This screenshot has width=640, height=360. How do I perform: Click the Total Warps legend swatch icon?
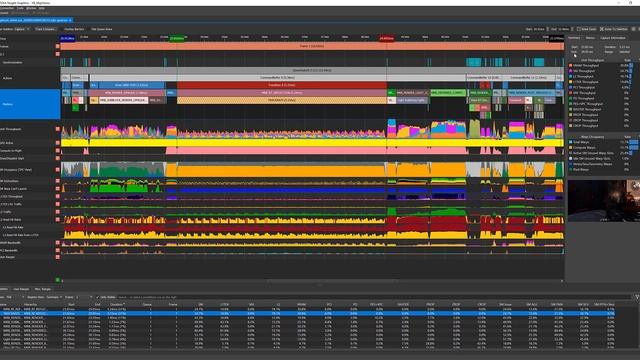571,142
